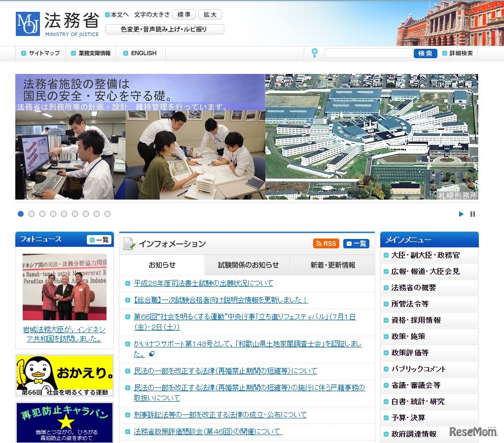Select the first slideshow indicator dot
The height and width of the screenshot is (443, 504).
pyautogui.click(x=21, y=214)
